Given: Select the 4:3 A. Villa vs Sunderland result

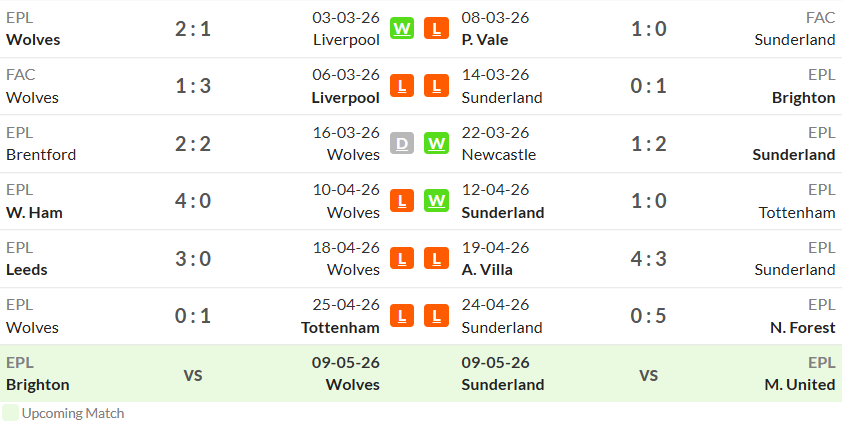Looking at the screenshot, I should (x=649, y=258).
